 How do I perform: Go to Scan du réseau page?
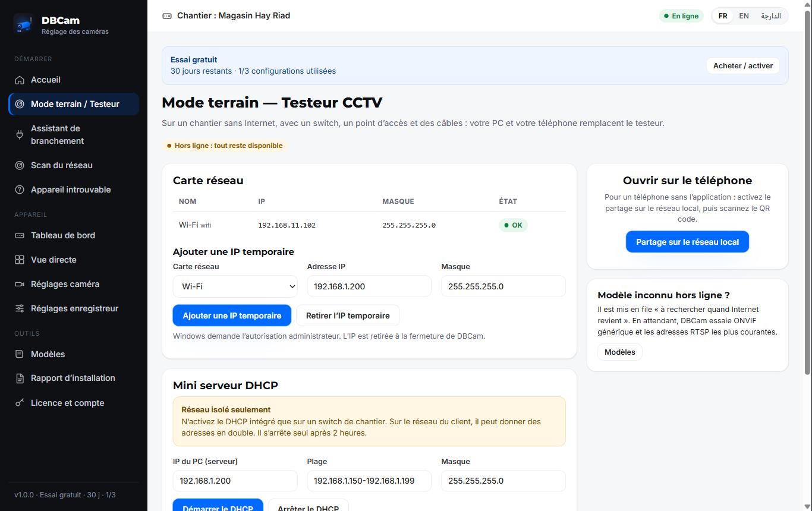(x=74, y=165)
